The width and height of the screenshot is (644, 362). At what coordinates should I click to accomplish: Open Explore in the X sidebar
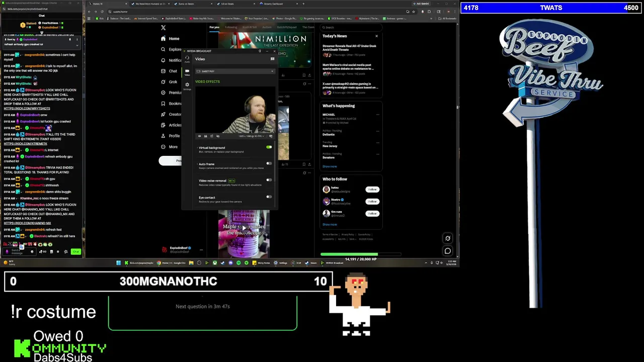[x=171, y=49]
